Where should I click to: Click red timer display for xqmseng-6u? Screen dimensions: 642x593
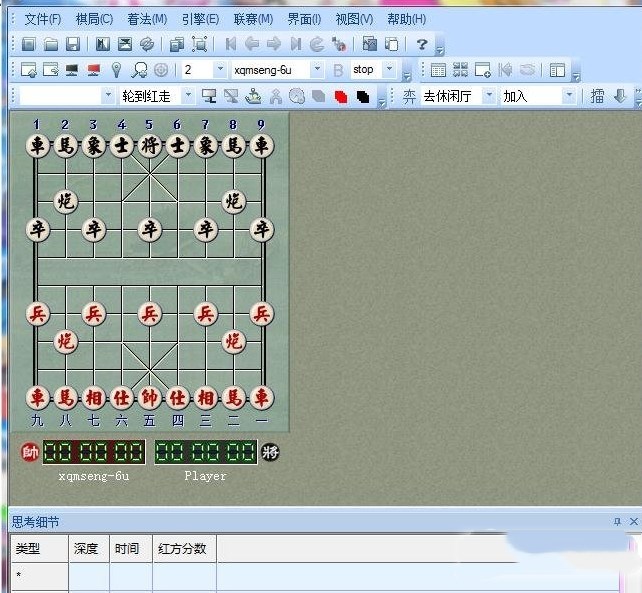[94, 453]
